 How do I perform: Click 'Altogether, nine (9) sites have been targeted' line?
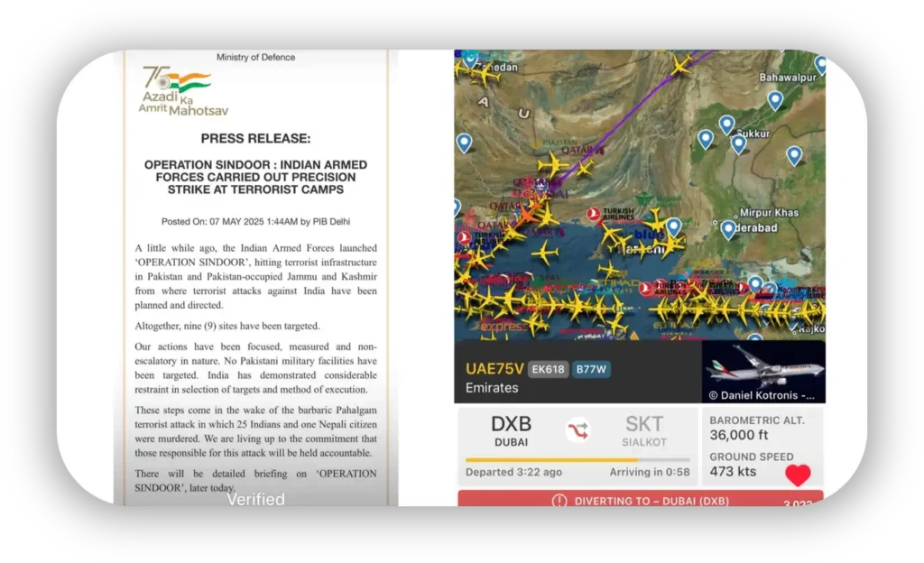coord(226,326)
